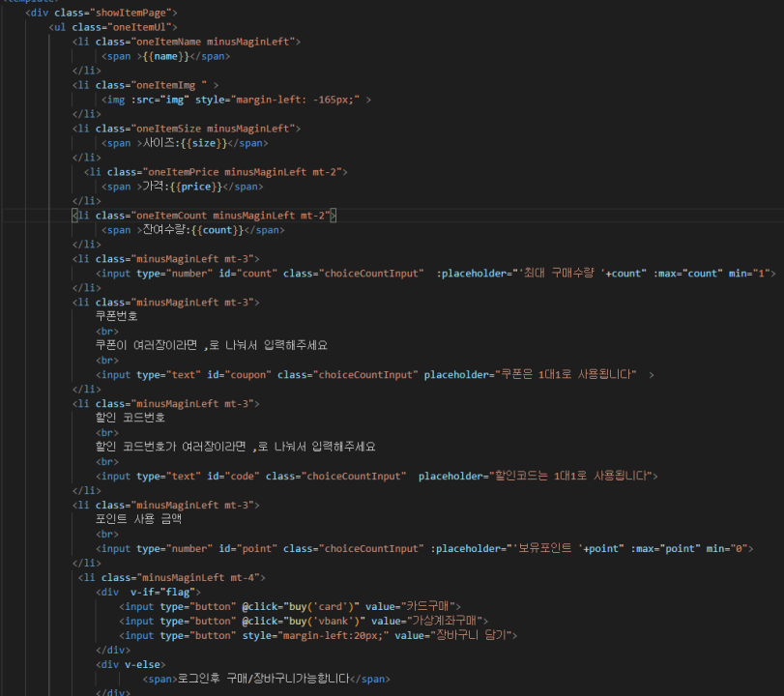Viewport: 784px width, 696px height.
Task: Click the @click="buy('vbank')" handler
Action: pyautogui.click(x=304, y=621)
